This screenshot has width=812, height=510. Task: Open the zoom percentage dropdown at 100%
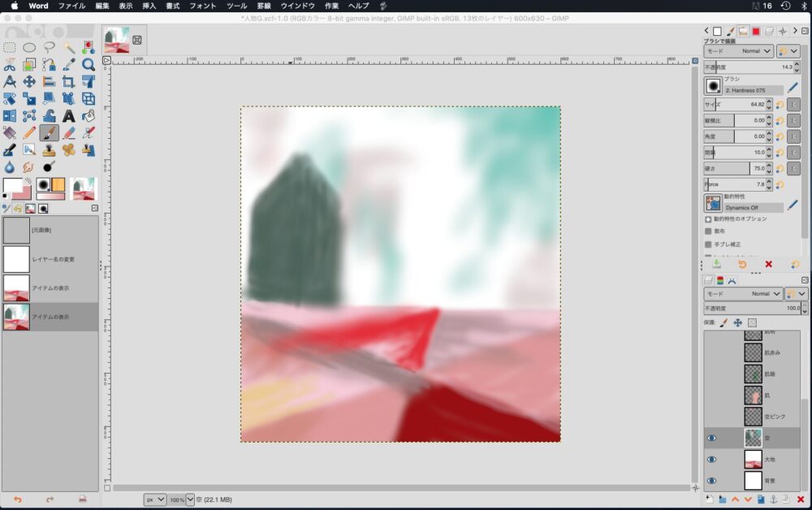click(x=190, y=499)
